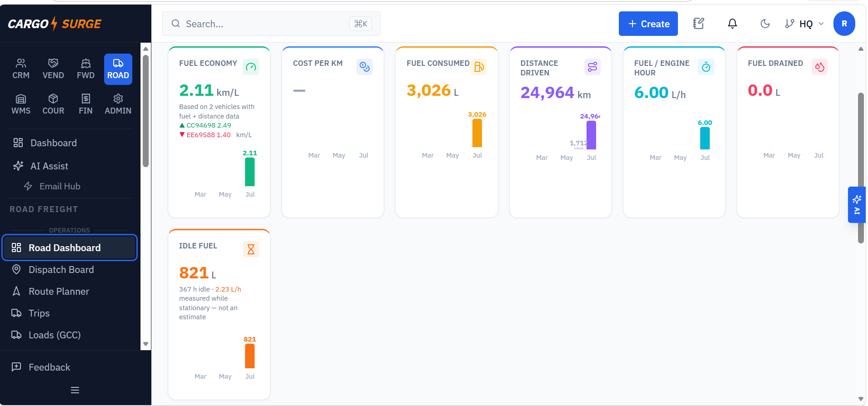Open the FWD forwarding module
The image size is (868, 406).
click(85, 69)
